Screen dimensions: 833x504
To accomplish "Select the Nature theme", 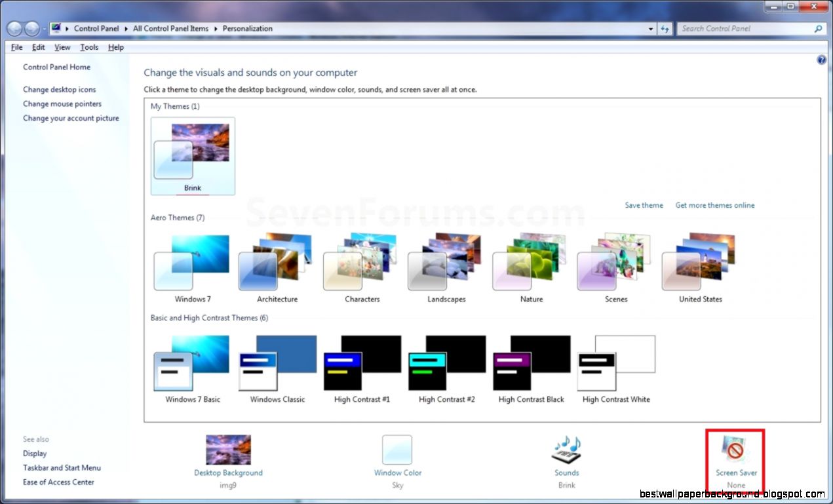I will (532, 269).
